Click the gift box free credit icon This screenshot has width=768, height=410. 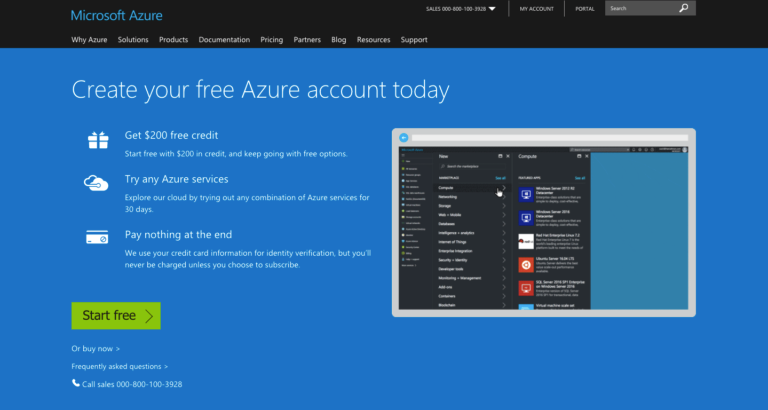[98, 140]
